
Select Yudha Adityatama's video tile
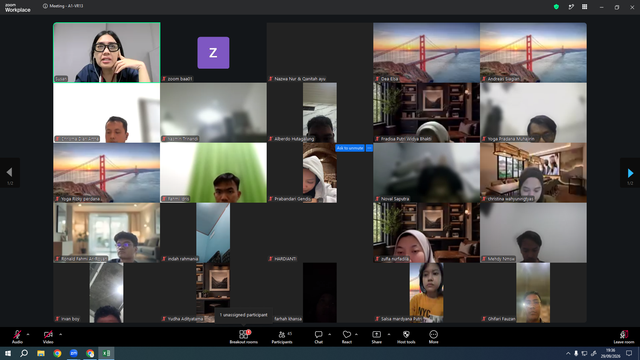click(x=213, y=293)
